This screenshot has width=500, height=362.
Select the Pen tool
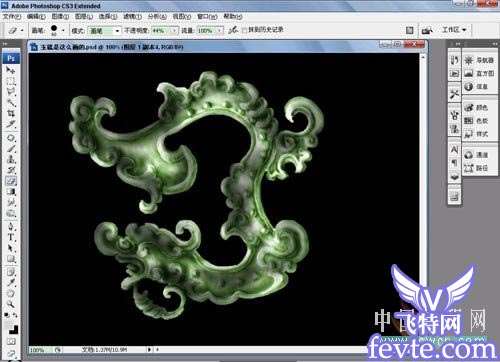click(11, 227)
